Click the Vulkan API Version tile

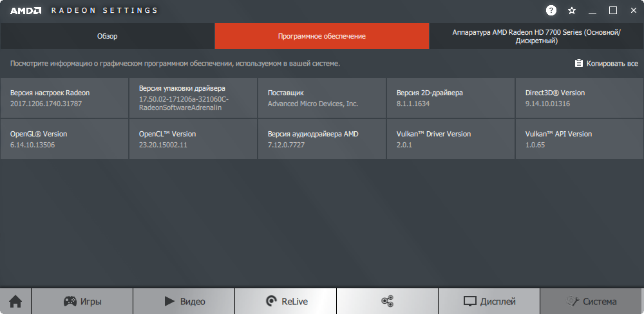tap(580, 139)
